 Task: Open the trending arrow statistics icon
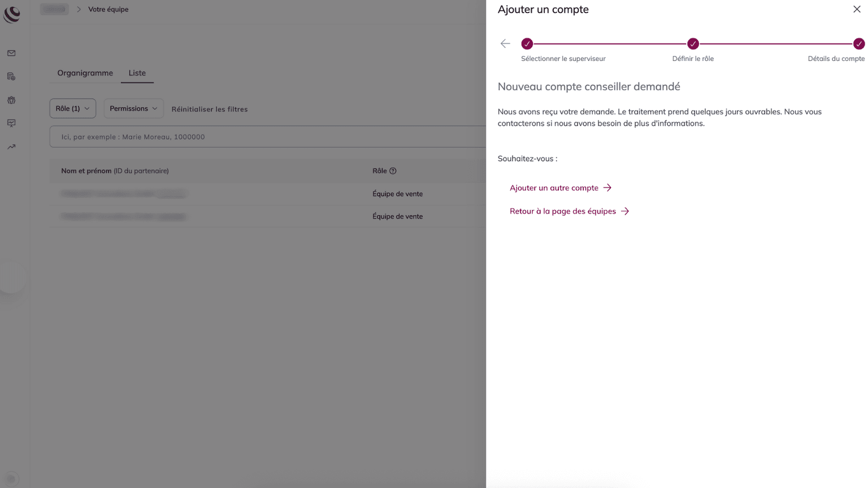click(11, 147)
